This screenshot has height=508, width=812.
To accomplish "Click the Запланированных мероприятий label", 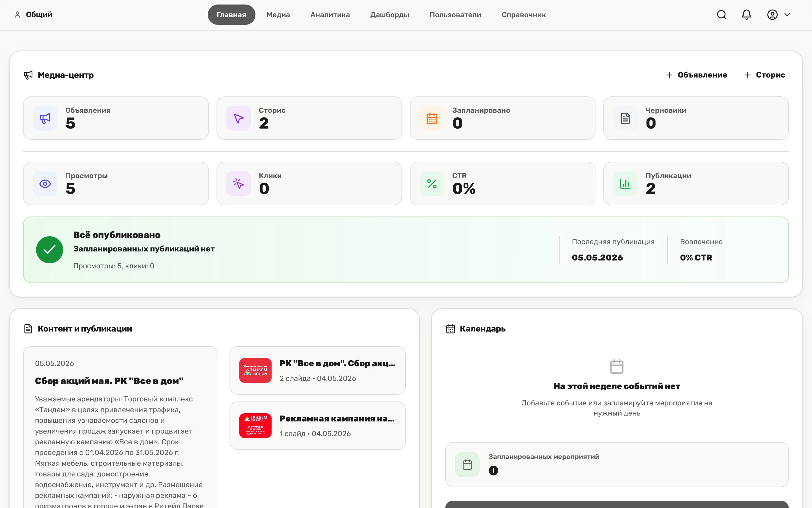I will point(544,457).
